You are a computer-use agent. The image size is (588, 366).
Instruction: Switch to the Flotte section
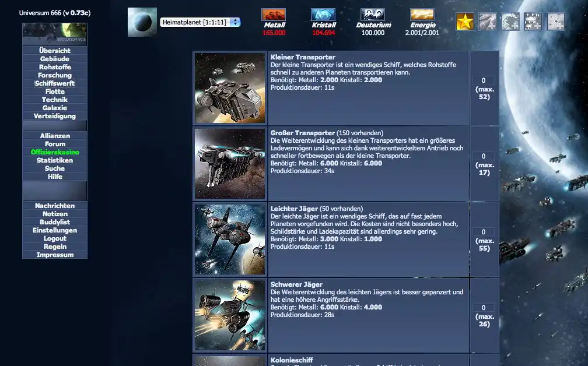[54, 91]
